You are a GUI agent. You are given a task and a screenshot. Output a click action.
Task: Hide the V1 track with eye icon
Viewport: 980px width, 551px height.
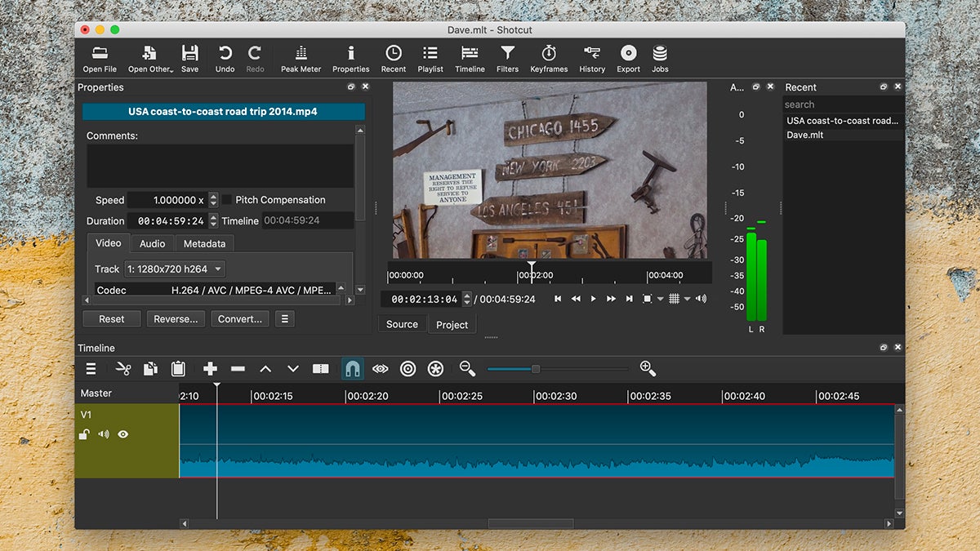(123, 434)
